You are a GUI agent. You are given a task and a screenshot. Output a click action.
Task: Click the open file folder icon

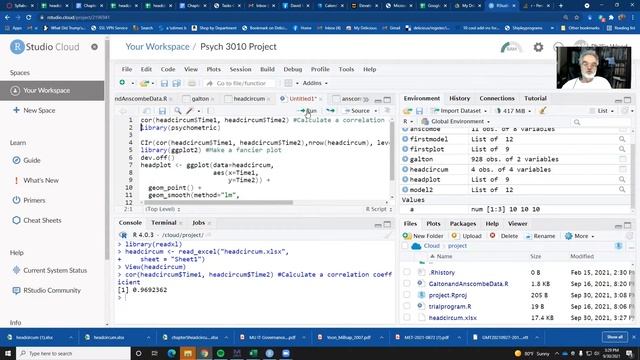144,83
